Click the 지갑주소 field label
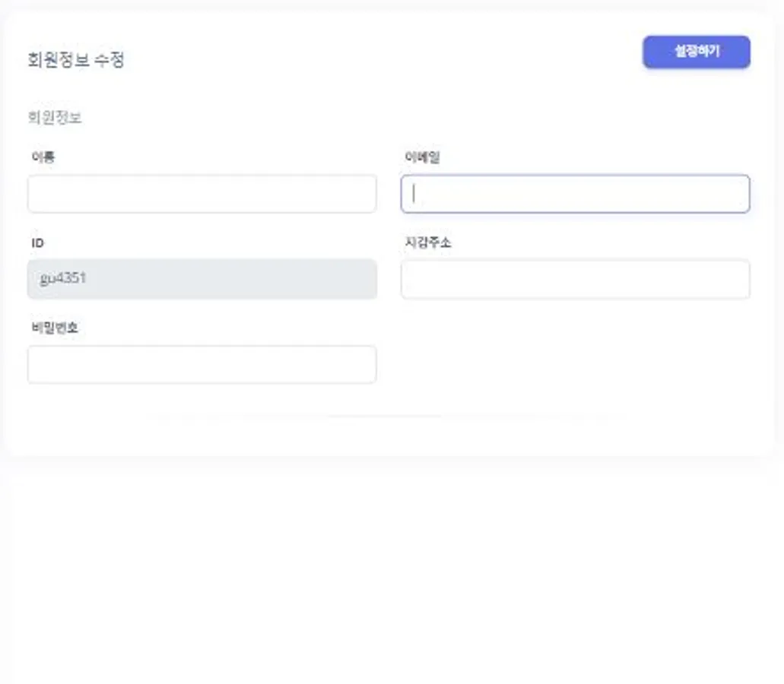The height and width of the screenshot is (684, 784). tap(427, 243)
